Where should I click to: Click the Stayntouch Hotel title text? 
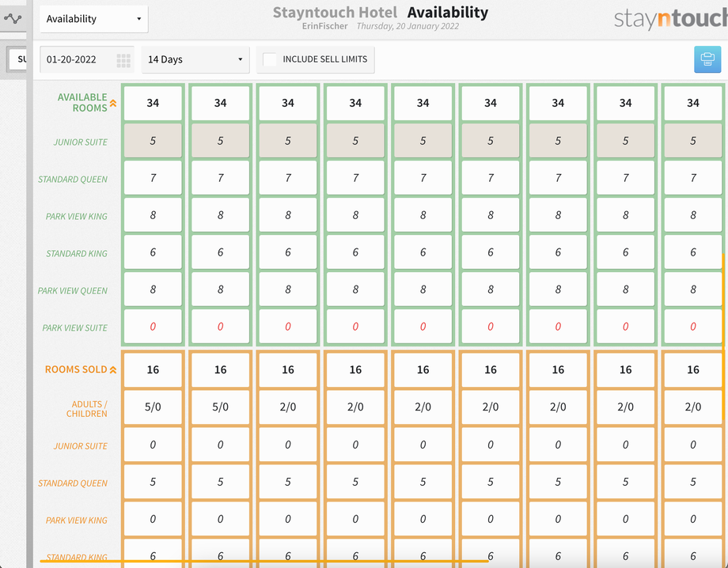click(x=335, y=13)
